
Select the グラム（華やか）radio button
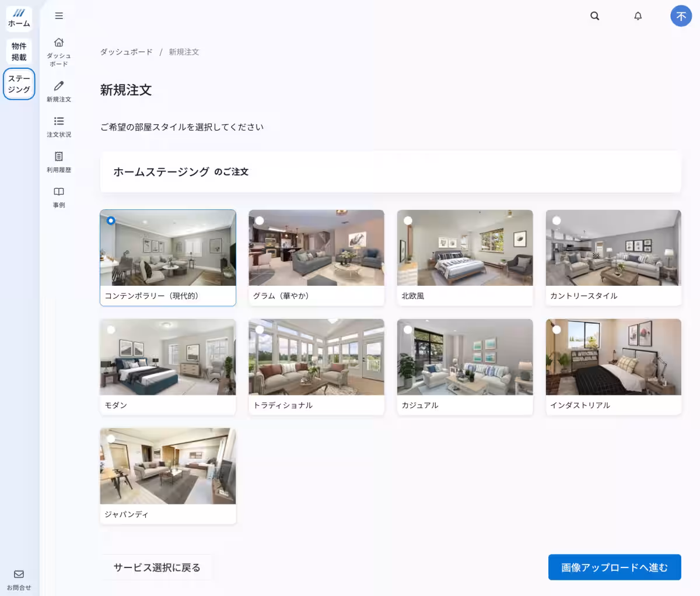(x=260, y=220)
